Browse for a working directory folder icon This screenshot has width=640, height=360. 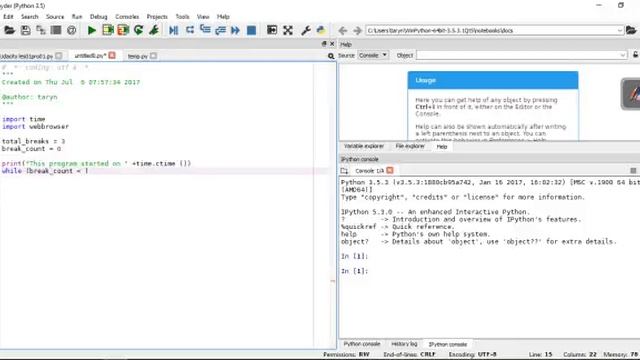[x=631, y=30]
